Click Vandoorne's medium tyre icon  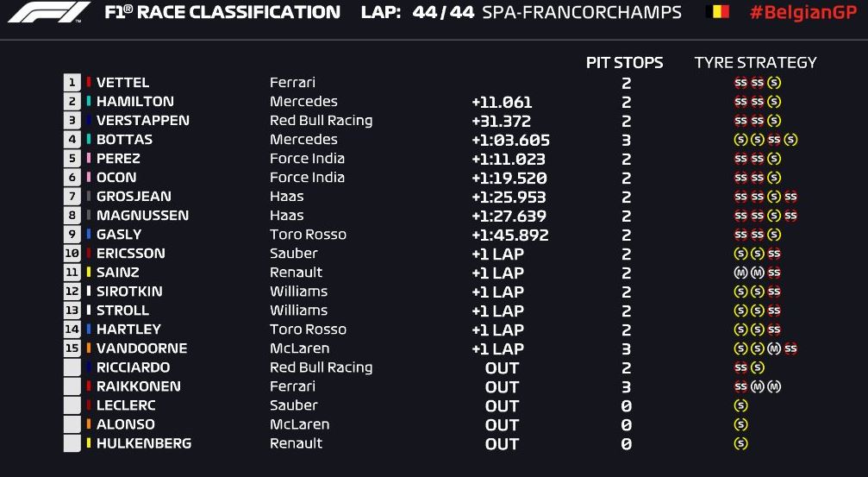pyautogui.click(x=774, y=348)
